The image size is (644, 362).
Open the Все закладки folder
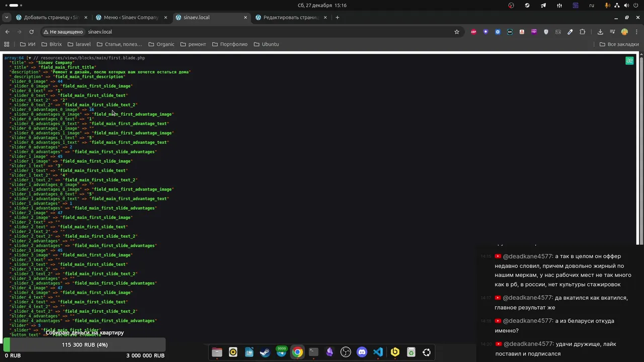tap(619, 44)
